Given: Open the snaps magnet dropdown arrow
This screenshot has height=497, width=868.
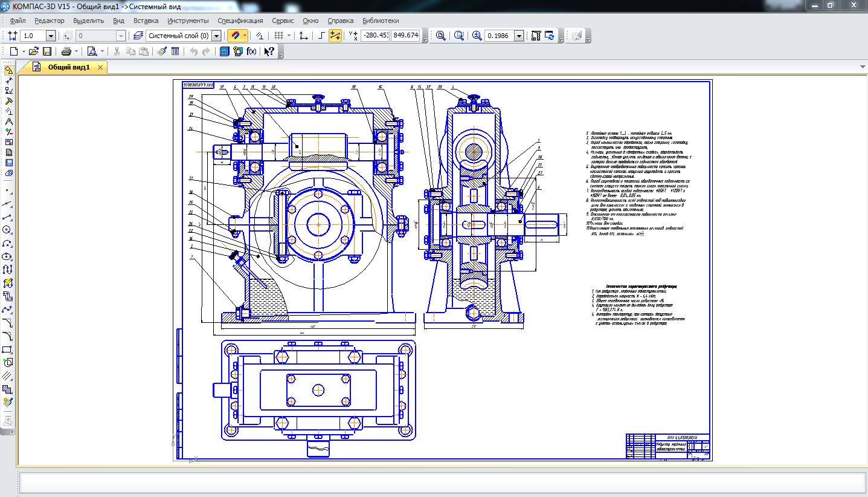Looking at the screenshot, I should tap(244, 36).
